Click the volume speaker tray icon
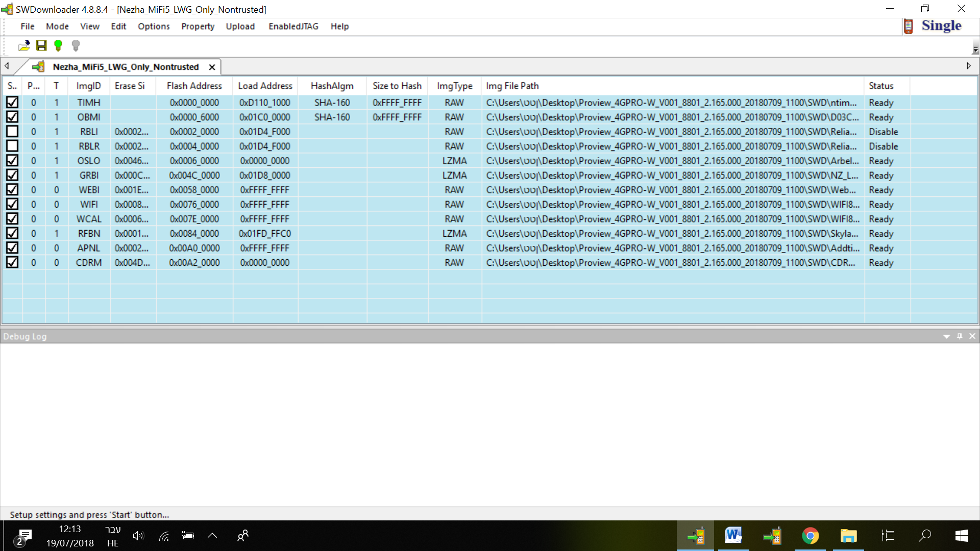This screenshot has width=980, height=551. [138, 536]
